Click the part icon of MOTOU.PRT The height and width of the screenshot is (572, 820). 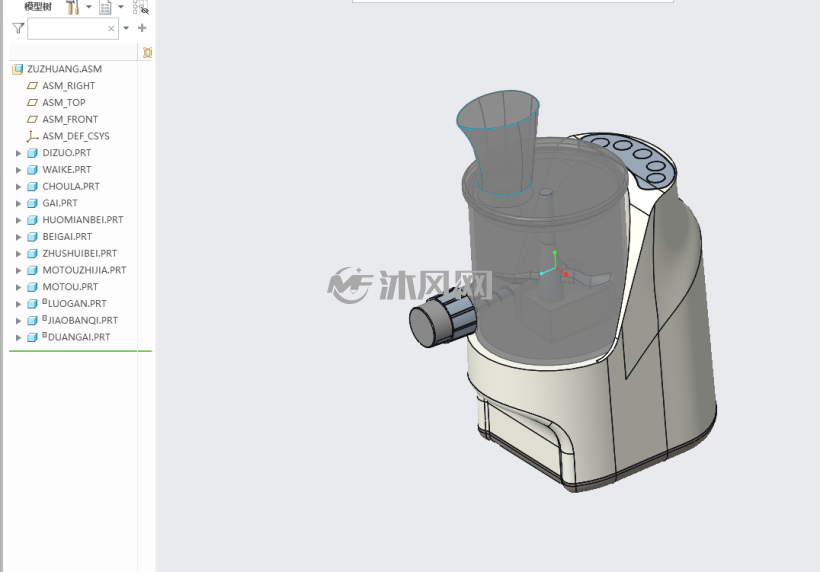pyautogui.click(x=32, y=287)
